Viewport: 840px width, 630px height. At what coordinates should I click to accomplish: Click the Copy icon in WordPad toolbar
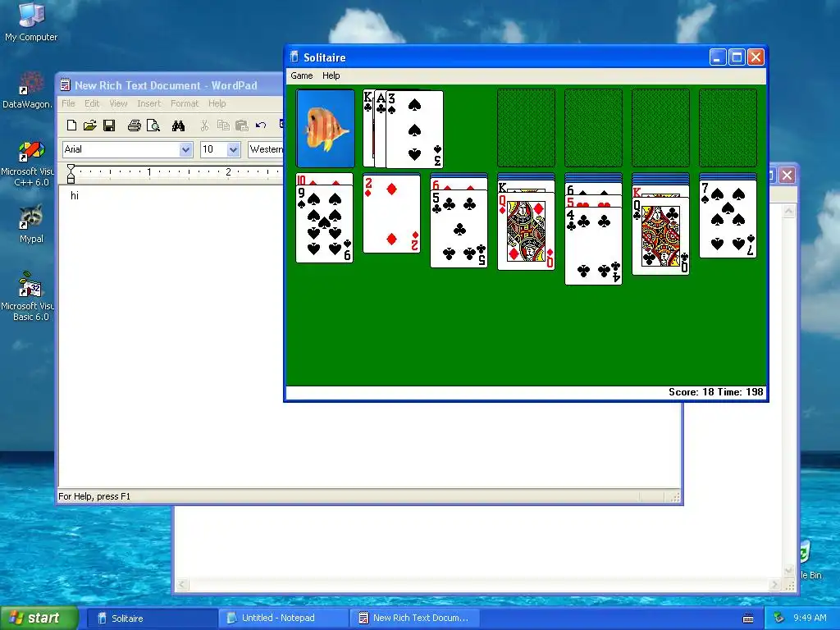[223, 126]
